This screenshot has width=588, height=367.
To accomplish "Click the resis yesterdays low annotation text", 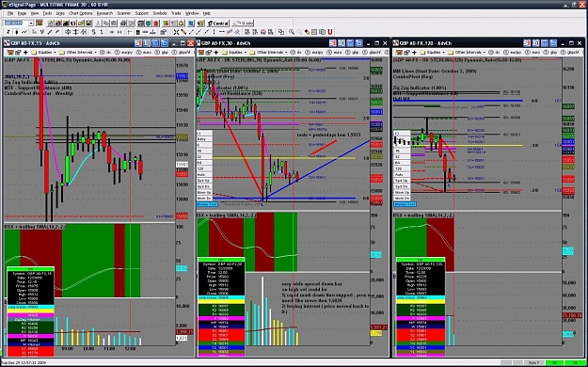I will coord(328,135).
